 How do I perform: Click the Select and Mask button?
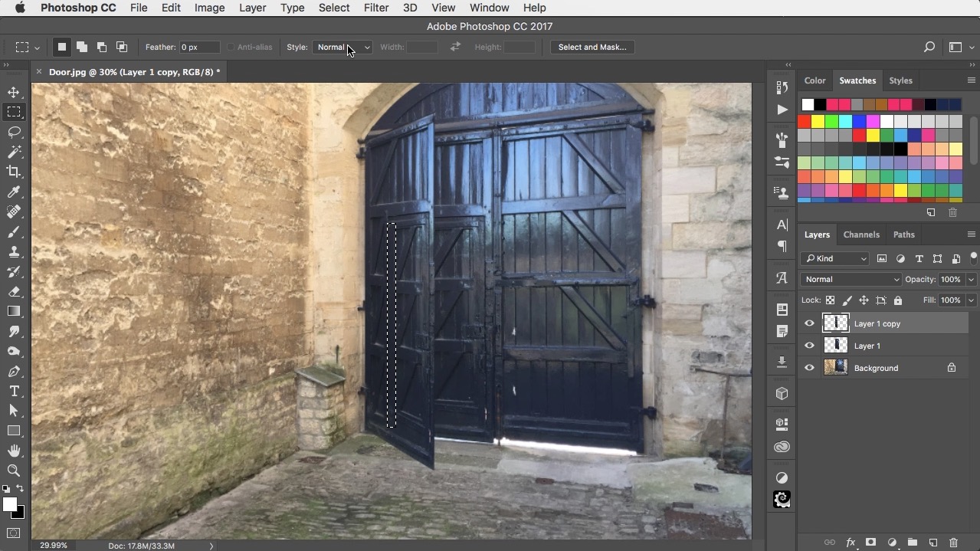[x=592, y=47]
